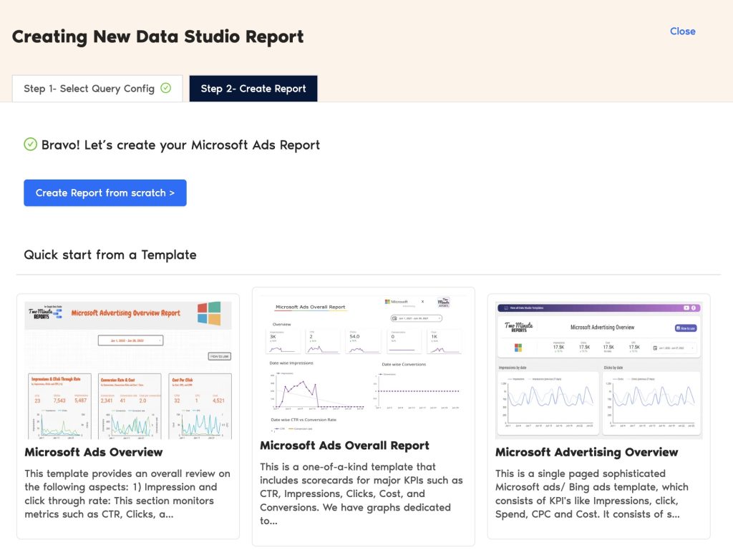Screen dimensions: 733x560
Task: Click the Windows logo in Microsoft Ads Overview thumbnail
Action: [209, 313]
